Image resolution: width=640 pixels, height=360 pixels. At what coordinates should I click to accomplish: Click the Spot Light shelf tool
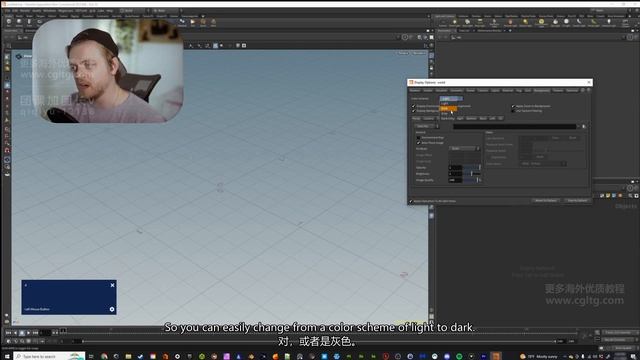(467, 22)
